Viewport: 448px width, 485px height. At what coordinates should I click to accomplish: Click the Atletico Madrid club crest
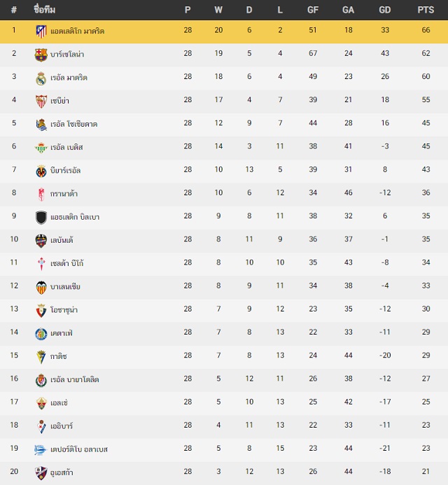tap(41, 31)
